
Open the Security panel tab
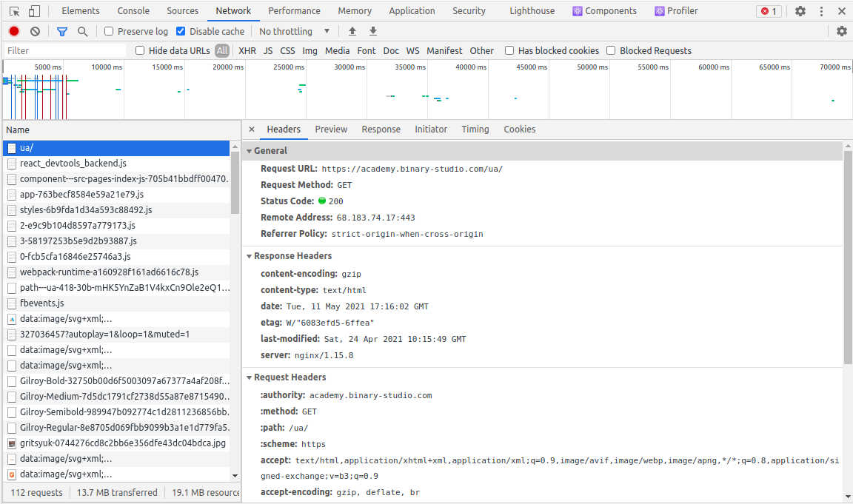click(x=469, y=11)
